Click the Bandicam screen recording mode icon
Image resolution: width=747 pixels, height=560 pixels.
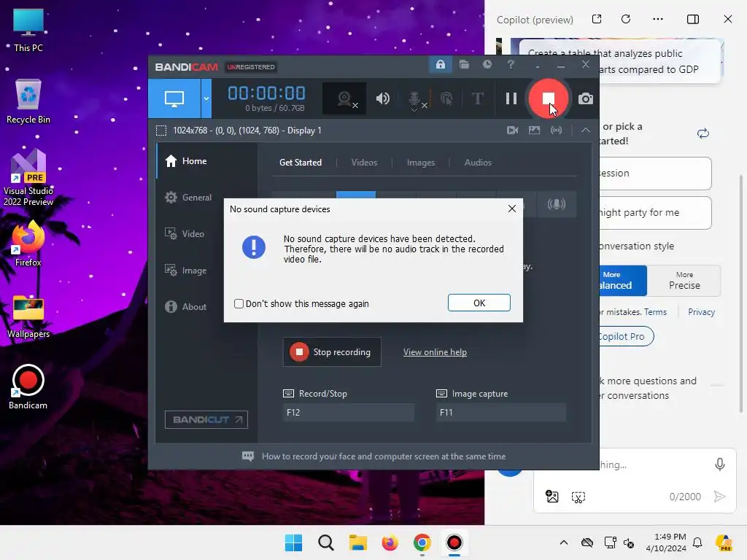174,98
